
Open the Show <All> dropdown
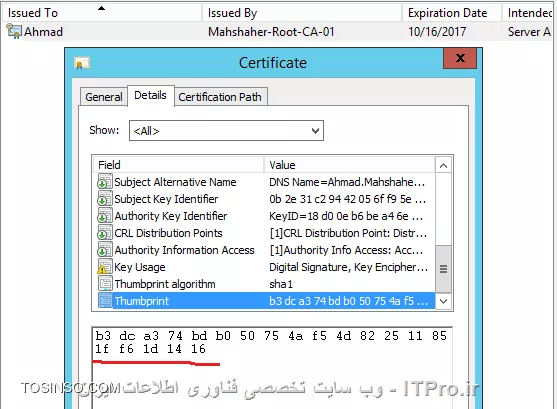[x=226, y=131]
